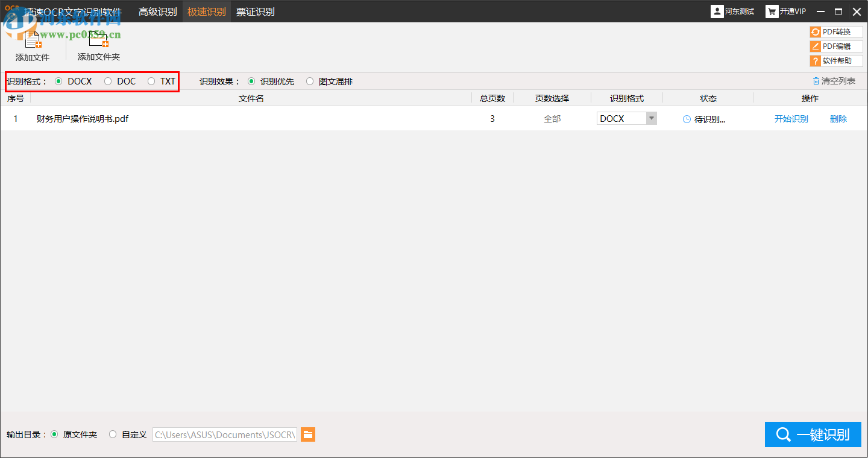Viewport: 868px width, 458px height.
Task: Open the PDF编辑 editing tool
Action: 836,46
